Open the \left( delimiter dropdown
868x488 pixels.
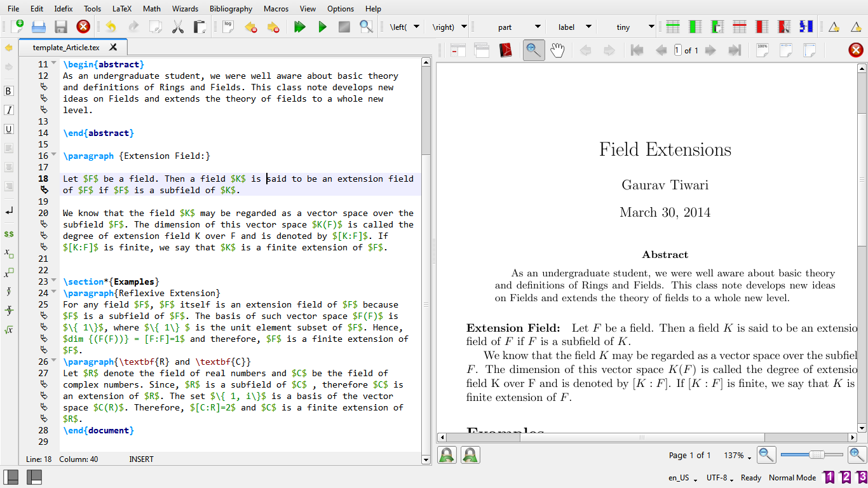coord(417,27)
